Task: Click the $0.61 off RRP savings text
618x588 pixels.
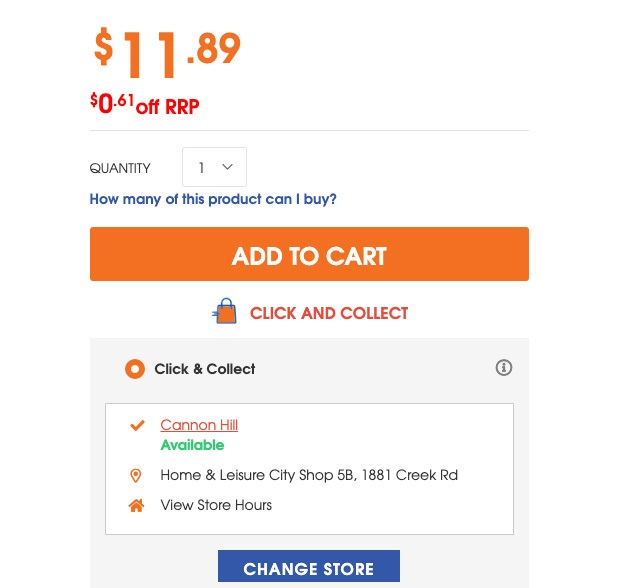Action: pos(145,104)
